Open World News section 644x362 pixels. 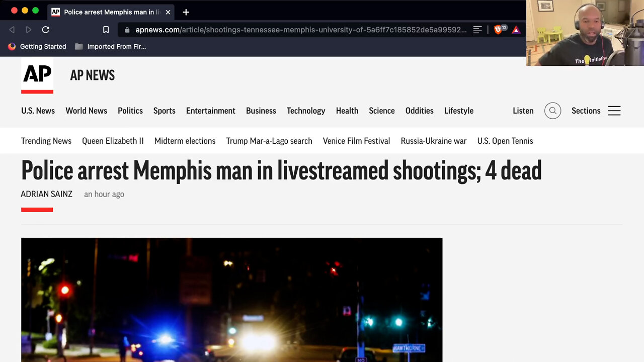[86, 111]
